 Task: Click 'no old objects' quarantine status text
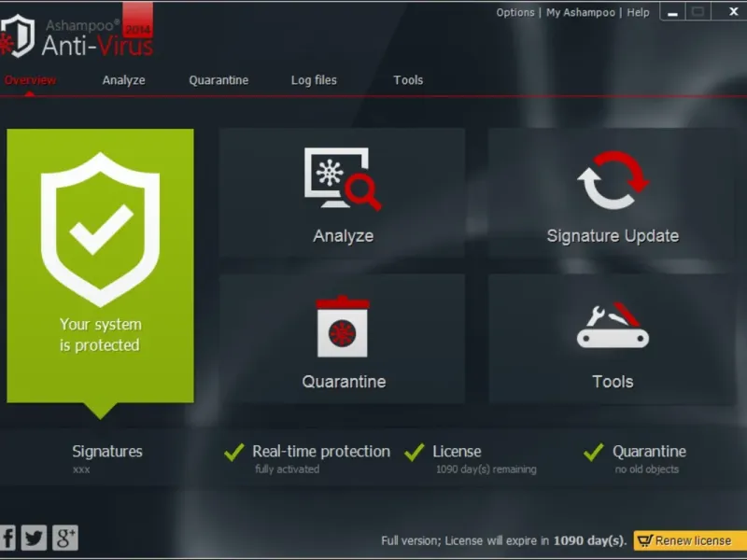[646, 469]
